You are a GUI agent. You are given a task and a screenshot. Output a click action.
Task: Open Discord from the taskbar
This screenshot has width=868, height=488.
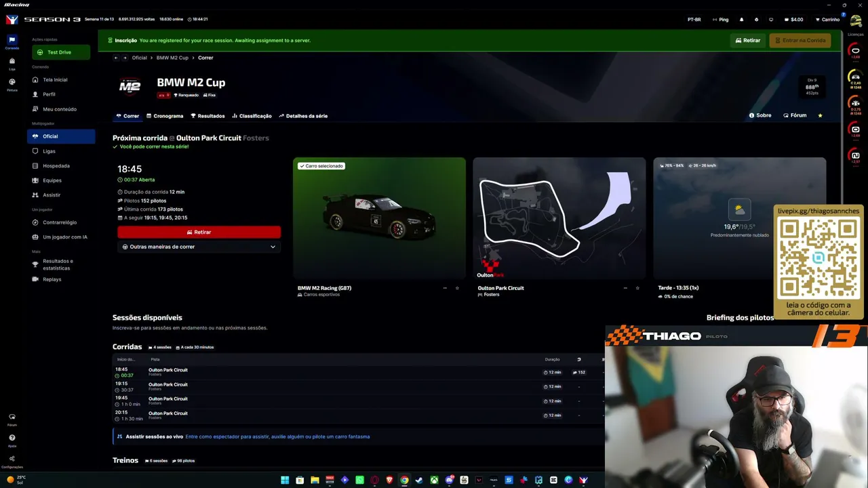(x=449, y=480)
